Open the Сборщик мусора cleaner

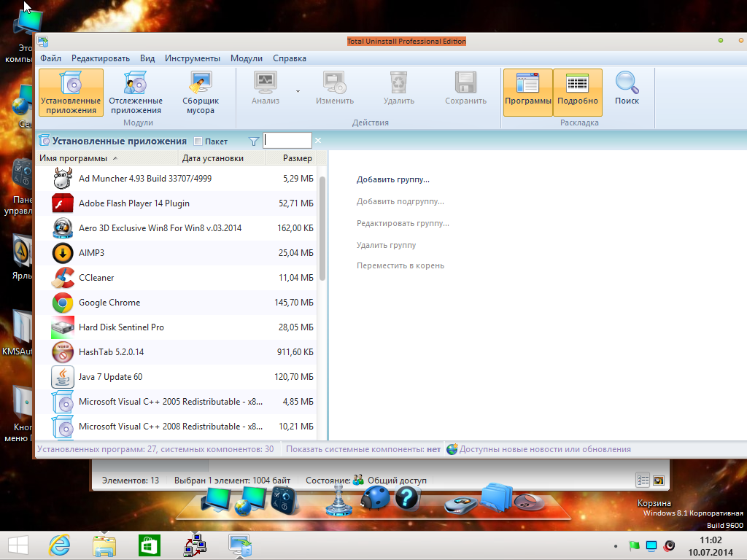click(x=201, y=93)
